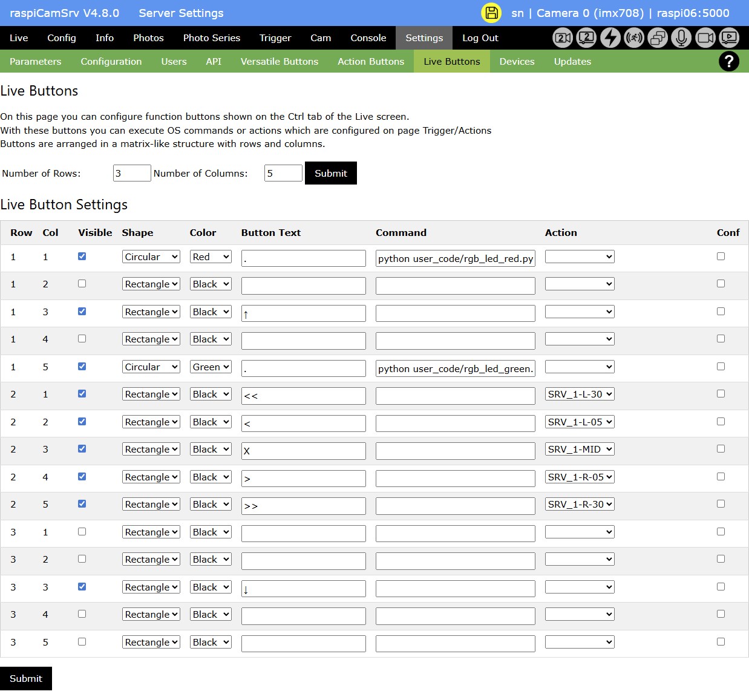Screen dimensions: 749x700
Task: Enable Visible checkbox for row 1 column 2
Action: tap(82, 284)
